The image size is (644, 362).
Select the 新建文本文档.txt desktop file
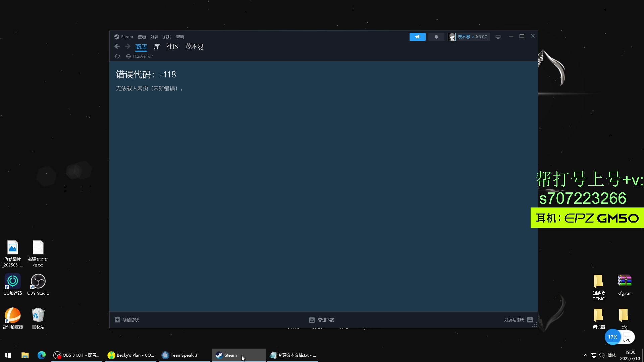(38, 254)
